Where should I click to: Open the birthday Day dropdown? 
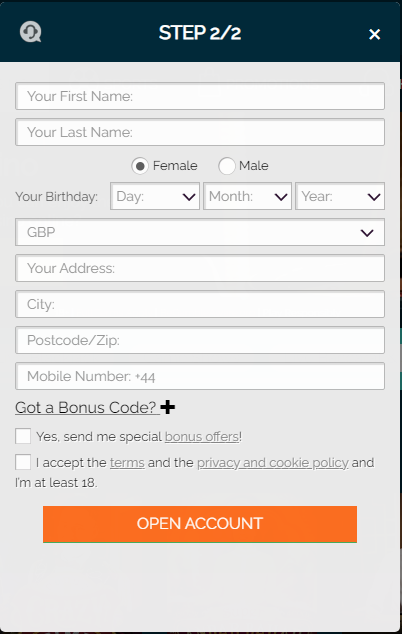point(155,196)
